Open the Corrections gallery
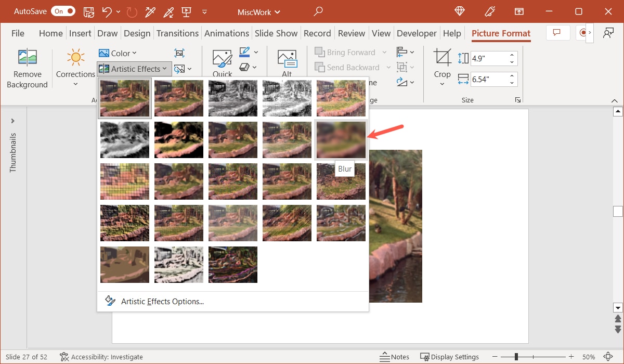Image resolution: width=624 pixels, height=364 pixels. coord(75,68)
